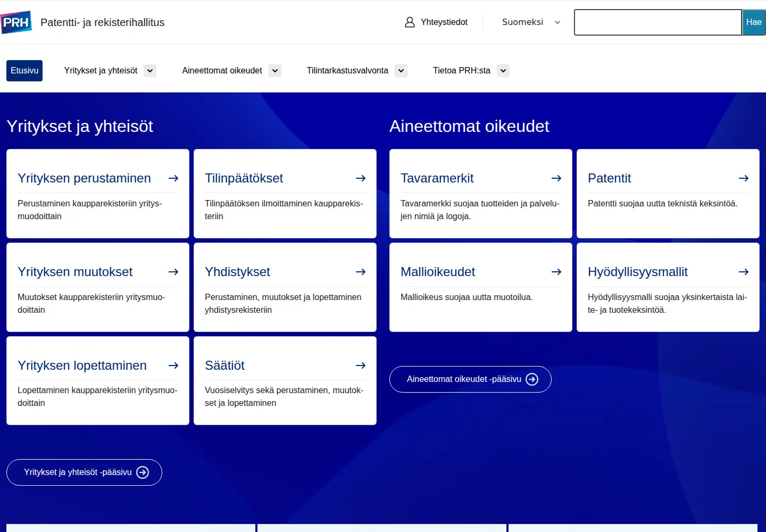The height and width of the screenshot is (532, 766).
Task: Click circled arrow in Aineettomat oikeudet -pääsivu button
Action: pos(532,379)
